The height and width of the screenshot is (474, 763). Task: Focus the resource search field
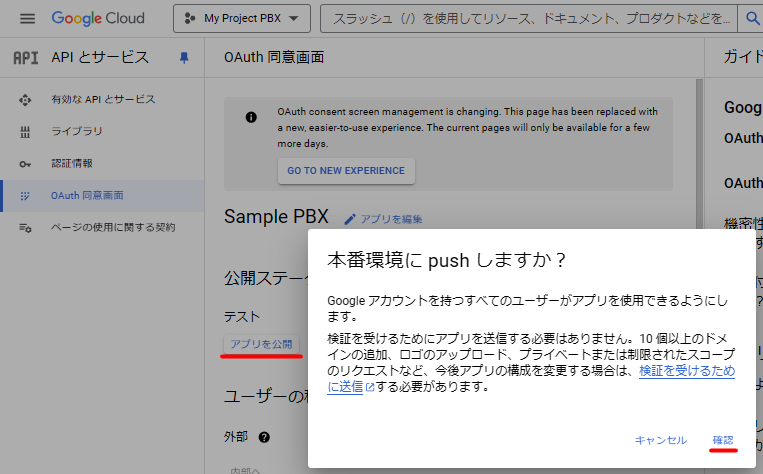530,18
